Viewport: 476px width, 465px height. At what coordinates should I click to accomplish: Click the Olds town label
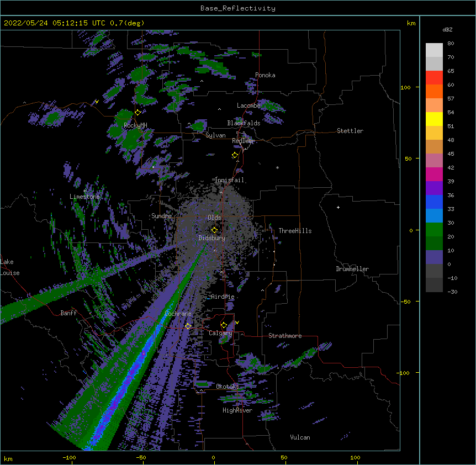click(214, 218)
